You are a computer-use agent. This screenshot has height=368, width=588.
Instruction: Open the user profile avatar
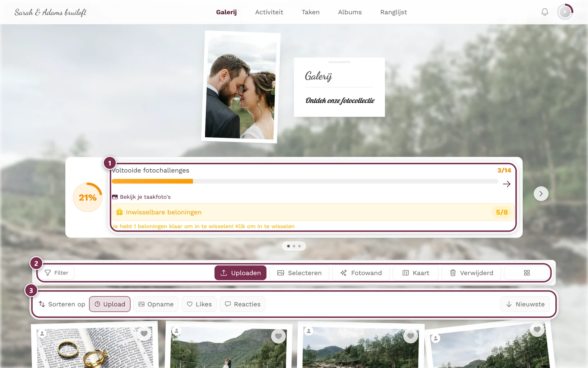pos(565,12)
